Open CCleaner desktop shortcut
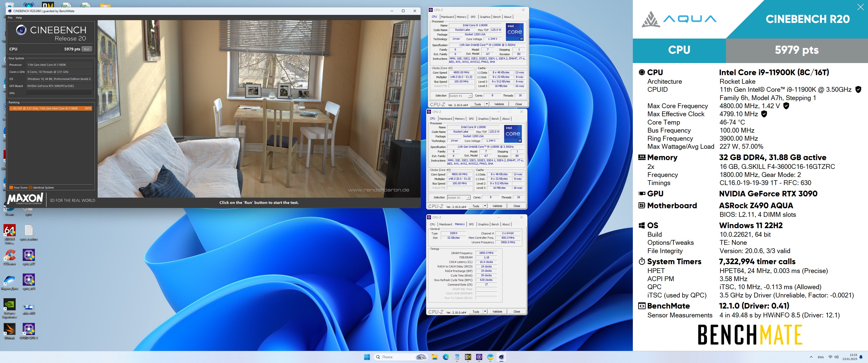Image resolution: width=868 pixels, height=363 pixels. [x=9, y=258]
